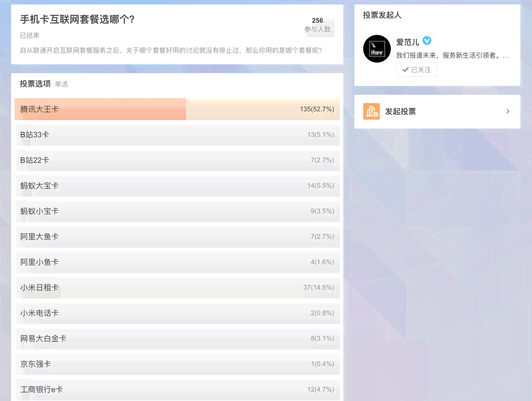Select the 阿里大鱼卡 vote option

(177, 237)
